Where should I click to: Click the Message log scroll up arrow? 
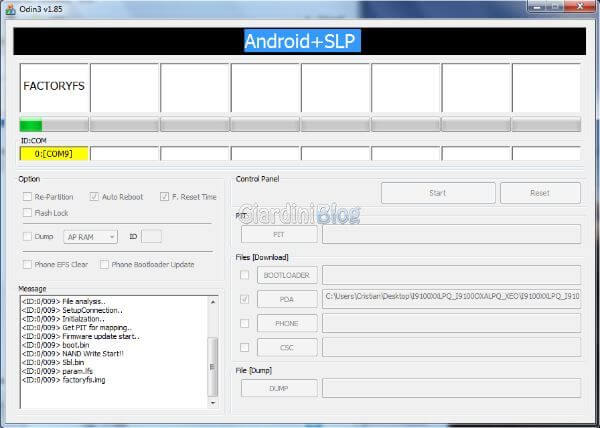click(x=213, y=302)
